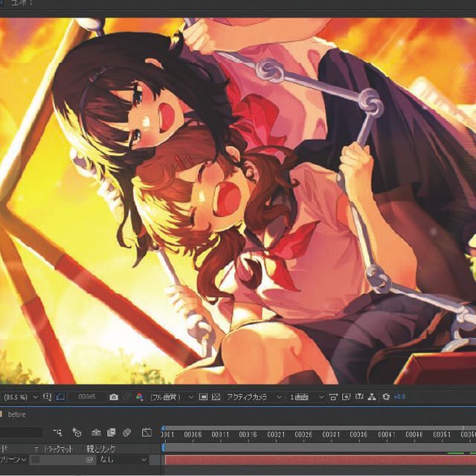The height and width of the screenshot is (476, 476).
Task: Take a snapshot with the camera icon
Action: click(114, 397)
